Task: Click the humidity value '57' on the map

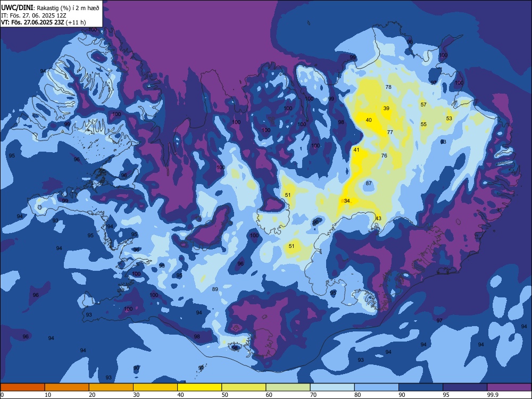Action: pos(423,104)
